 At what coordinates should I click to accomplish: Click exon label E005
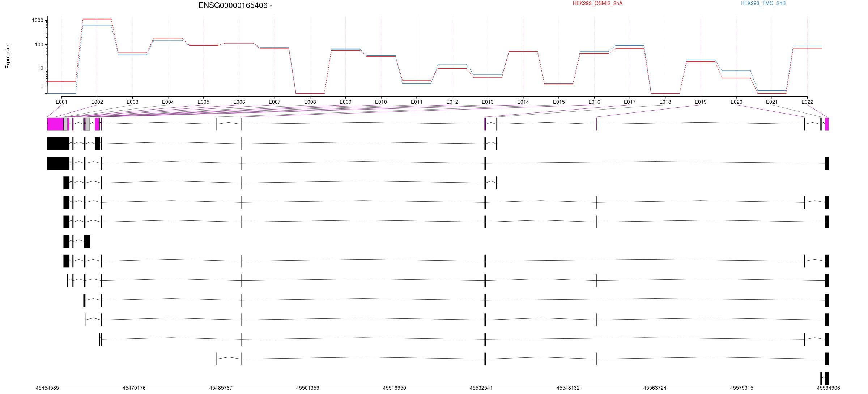(203, 102)
